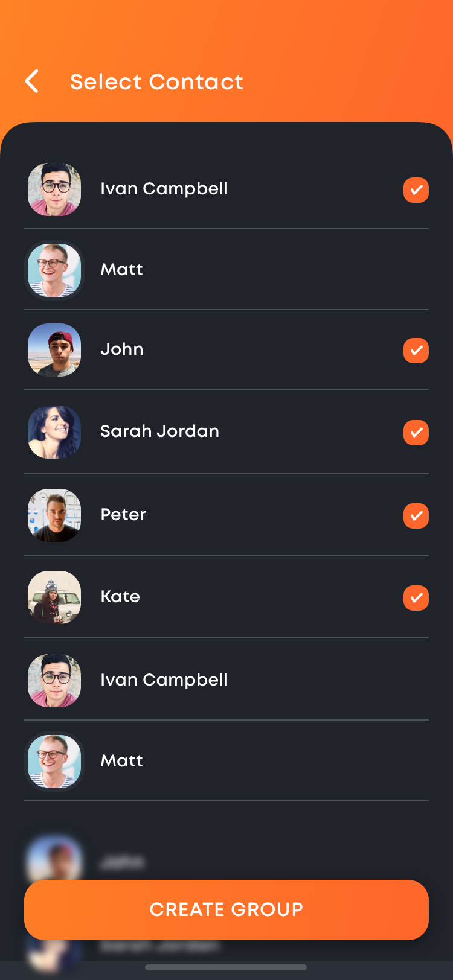Screen dimensions: 453x980
Task: Deselect John's orange checkbox
Action: (416, 351)
